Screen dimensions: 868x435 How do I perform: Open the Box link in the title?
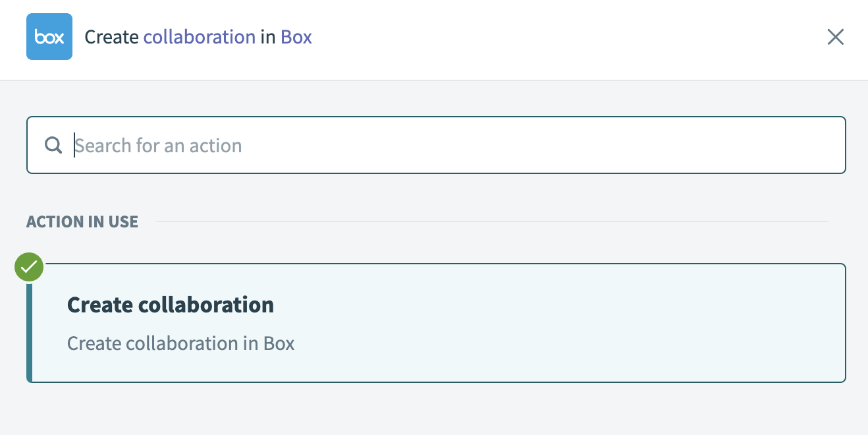coord(296,37)
